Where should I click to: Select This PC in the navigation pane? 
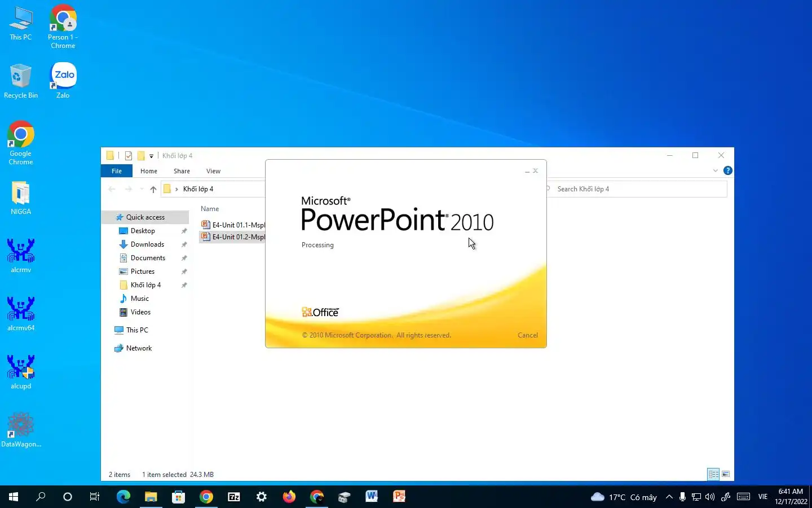[x=137, y=330]
